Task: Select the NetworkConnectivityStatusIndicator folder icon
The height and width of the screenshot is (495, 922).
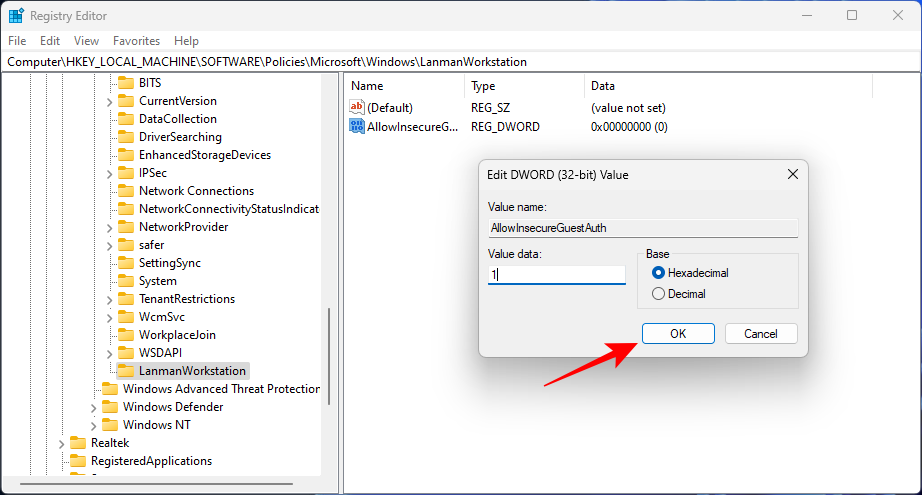Action: [x=126, y=209]
